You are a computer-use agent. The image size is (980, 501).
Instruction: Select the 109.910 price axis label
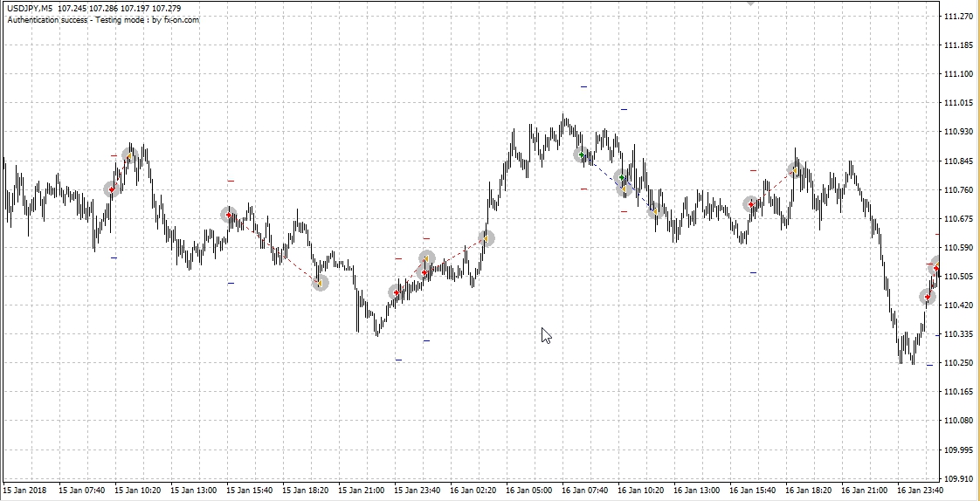coord(959,478)
